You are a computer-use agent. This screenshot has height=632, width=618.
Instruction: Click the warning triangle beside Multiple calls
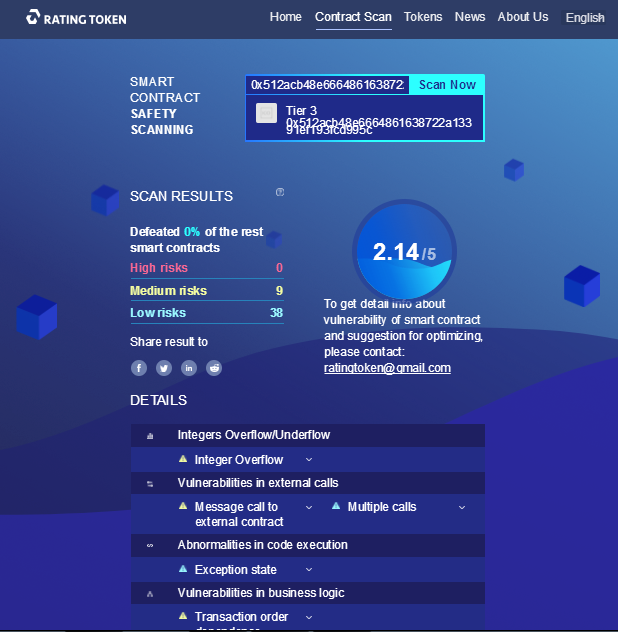[336, 506]
